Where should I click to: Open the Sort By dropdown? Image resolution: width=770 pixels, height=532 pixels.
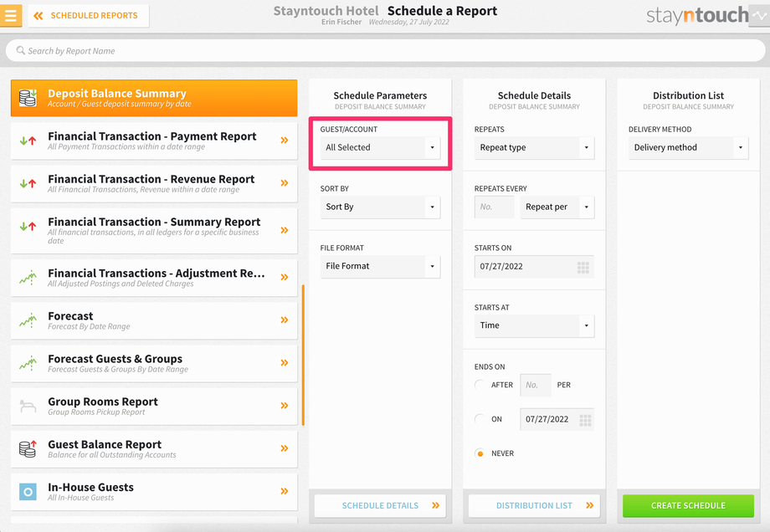380,207
